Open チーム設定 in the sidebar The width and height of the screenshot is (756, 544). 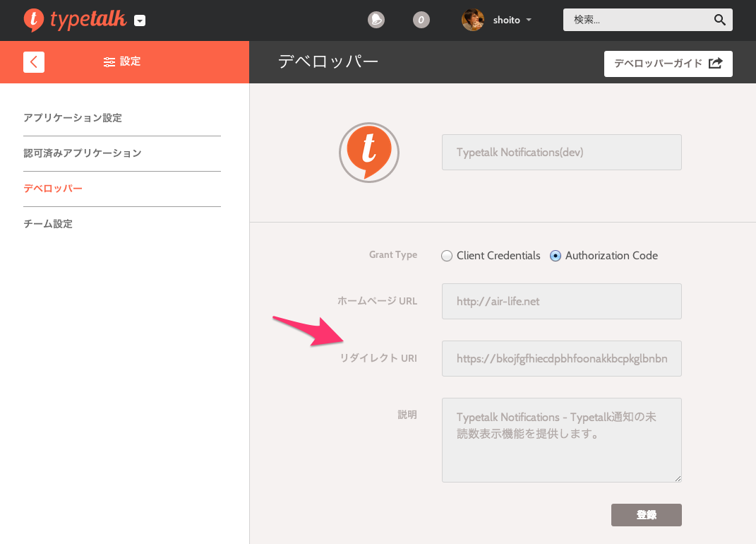48,223
